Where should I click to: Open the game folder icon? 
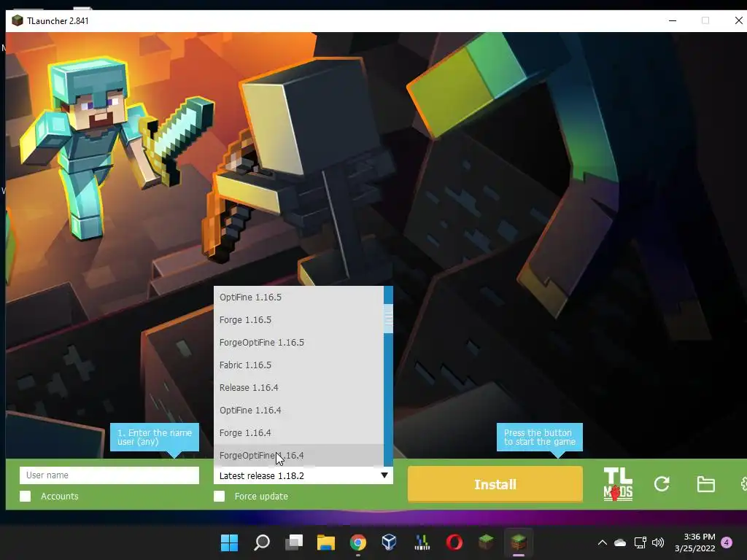click(705, 484)
